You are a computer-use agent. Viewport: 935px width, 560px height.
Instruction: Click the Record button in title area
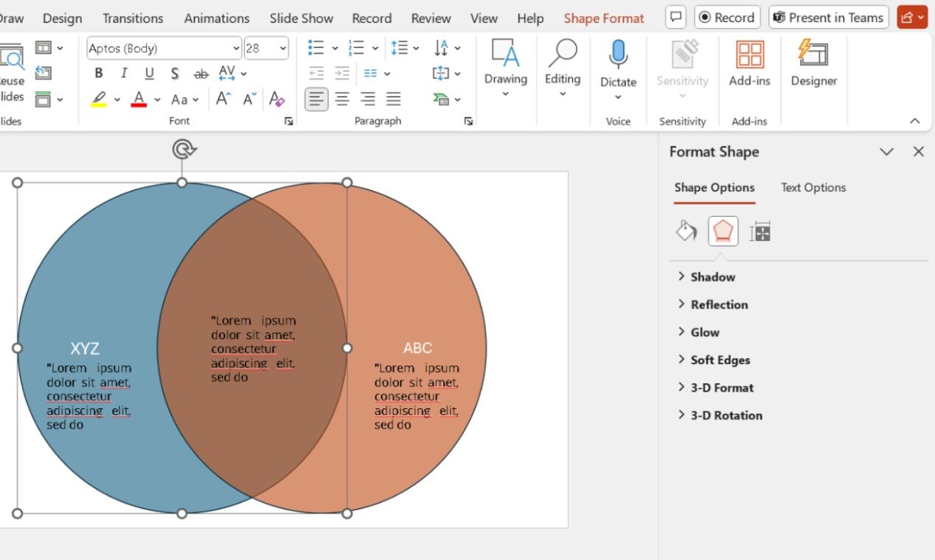coord(727,18)
